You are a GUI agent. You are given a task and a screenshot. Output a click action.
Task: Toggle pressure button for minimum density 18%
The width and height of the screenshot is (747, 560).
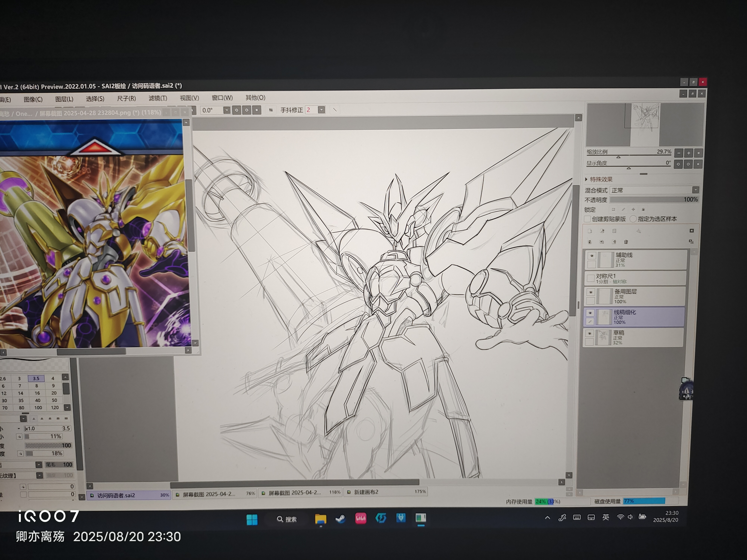(x=20, y=454)
